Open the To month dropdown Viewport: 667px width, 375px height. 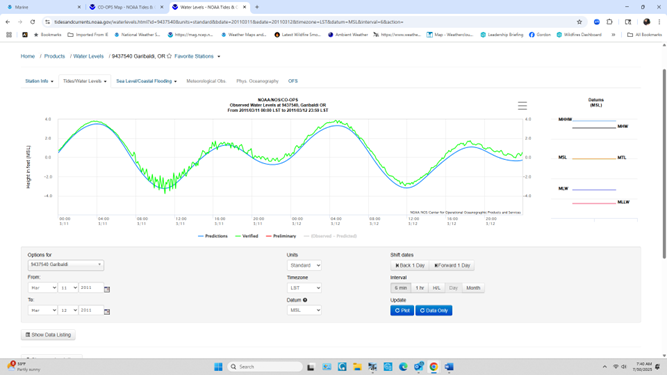pos(43,310)
